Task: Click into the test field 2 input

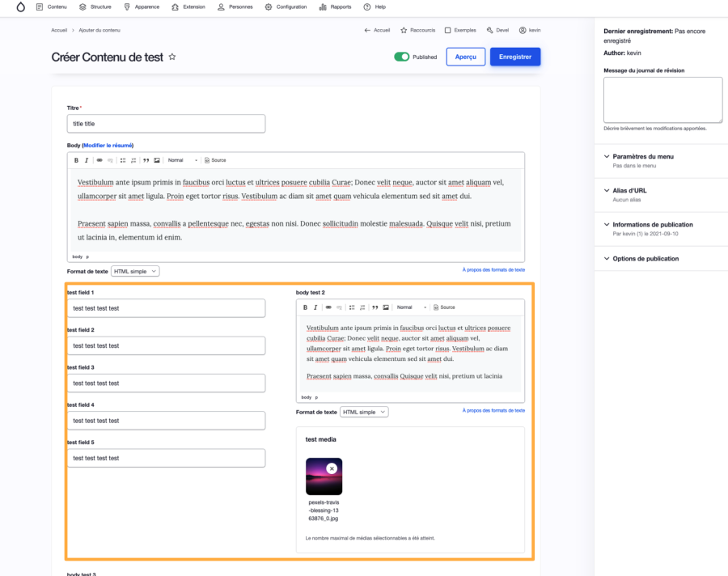Action: [x=166, y=345]
